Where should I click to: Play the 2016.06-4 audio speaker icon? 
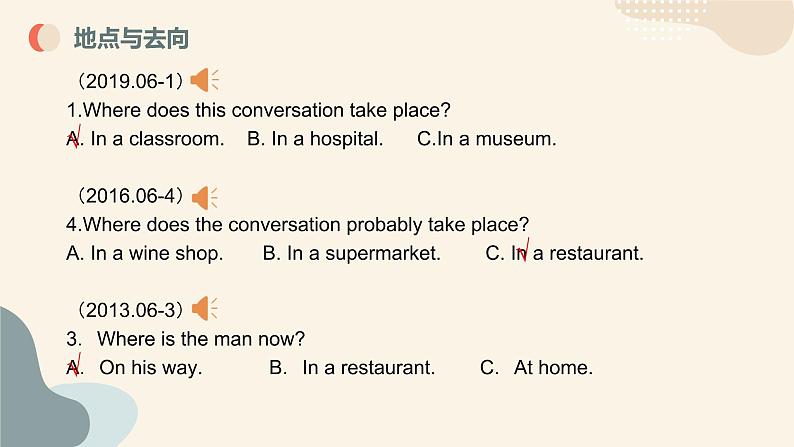click(205, 197)
